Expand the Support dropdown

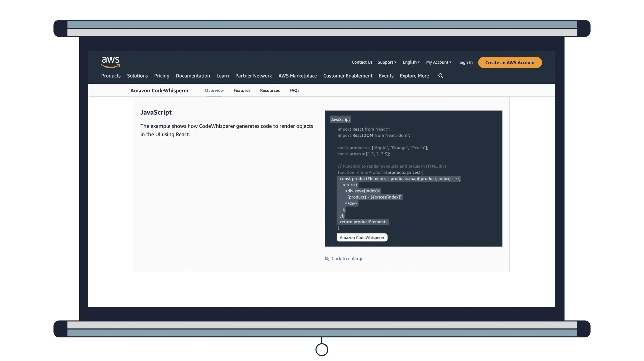387,62
